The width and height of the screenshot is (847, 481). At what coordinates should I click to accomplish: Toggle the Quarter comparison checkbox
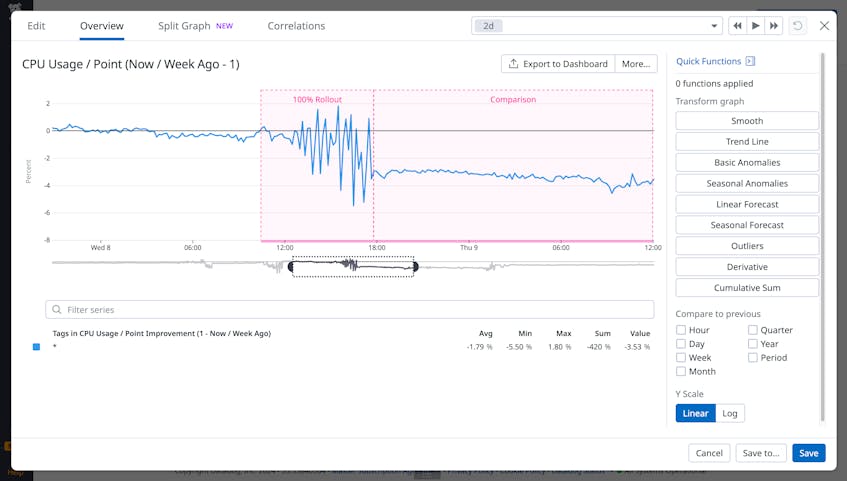(751, 330)
